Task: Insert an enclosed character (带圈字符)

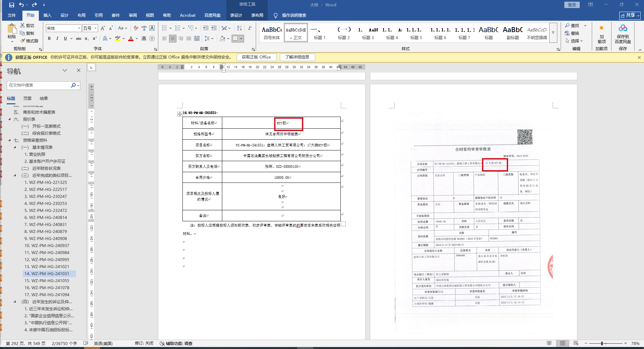Action: (152, 38)
